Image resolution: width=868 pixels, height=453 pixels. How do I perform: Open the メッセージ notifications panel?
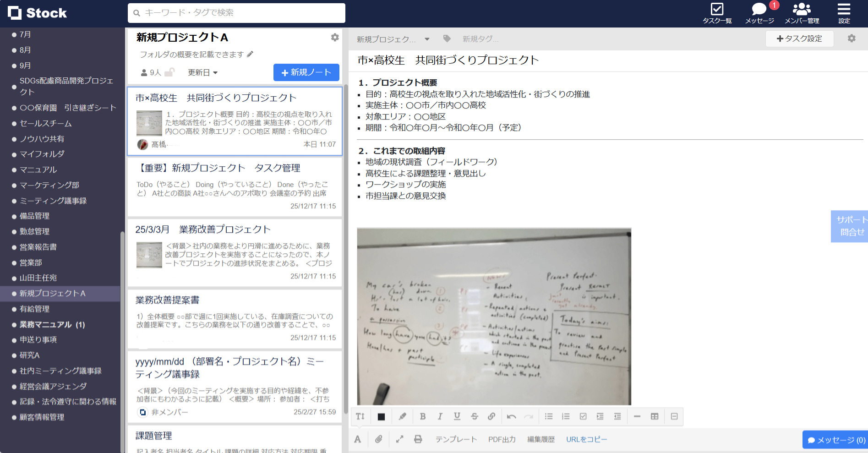click(x=759, y=11)
